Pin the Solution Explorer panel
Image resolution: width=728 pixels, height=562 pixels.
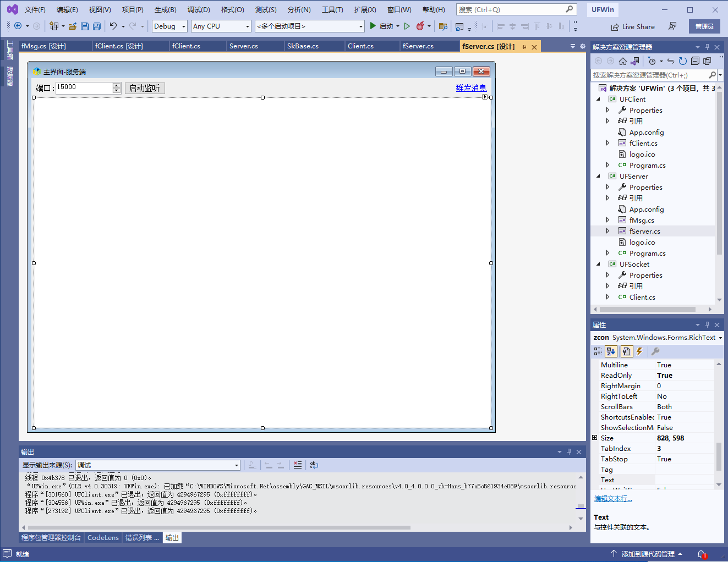click(708, 47)
